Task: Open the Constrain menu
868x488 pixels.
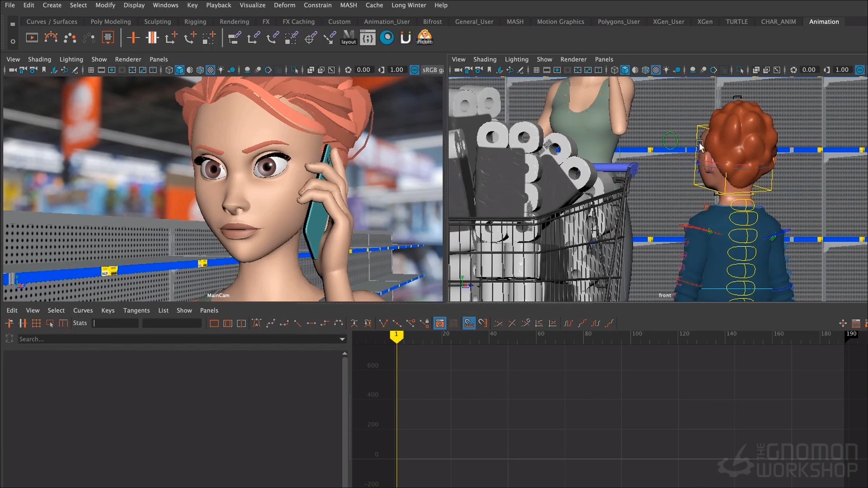Action: 317,5
